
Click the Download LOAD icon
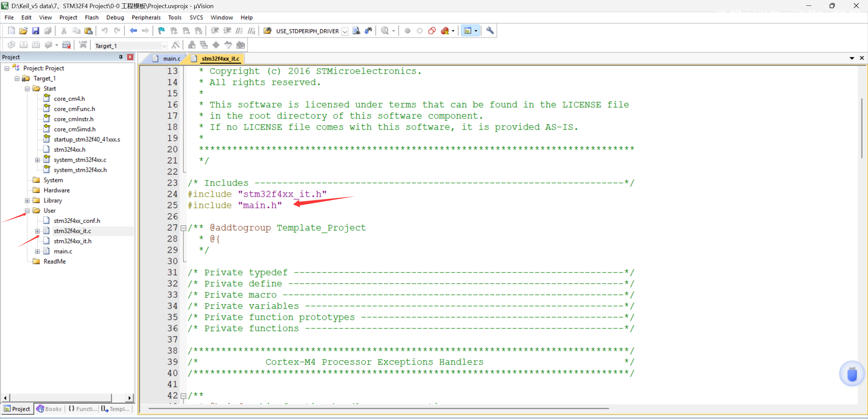(83, 45)
